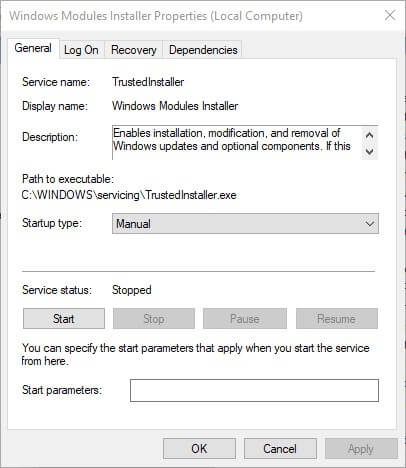
Task: Click the dialog title bar text
Action: click(156, 16)
